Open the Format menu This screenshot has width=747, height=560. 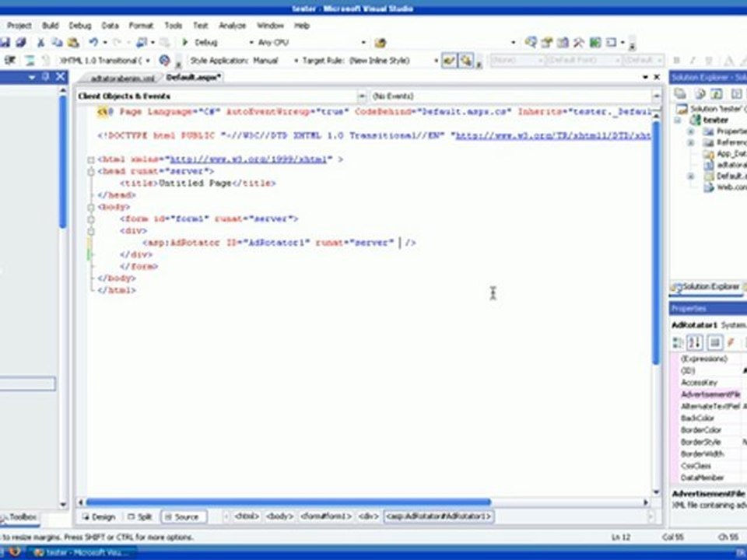point(141,25)
